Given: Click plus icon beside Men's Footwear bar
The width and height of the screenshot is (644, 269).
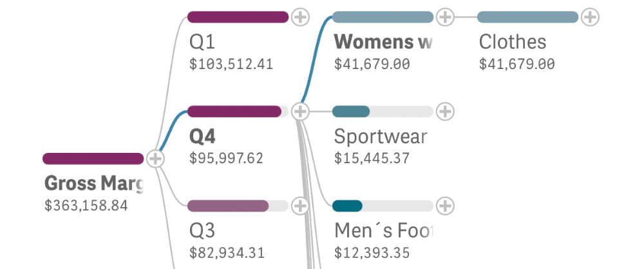Looking at the screenshot, I should (x=445, y=206).
